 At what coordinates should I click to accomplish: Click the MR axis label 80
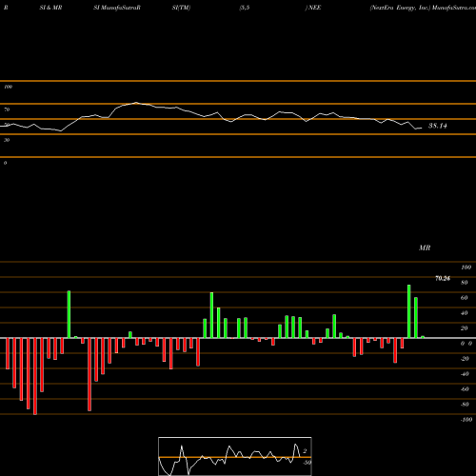click(465, 283)
